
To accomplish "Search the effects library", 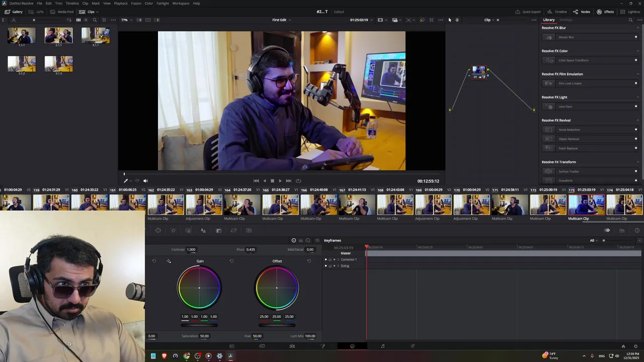I will click(x=631, y=20).
